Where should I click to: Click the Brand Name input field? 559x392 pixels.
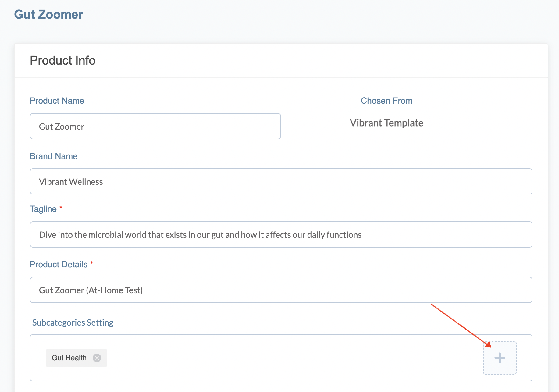[281, 181]
